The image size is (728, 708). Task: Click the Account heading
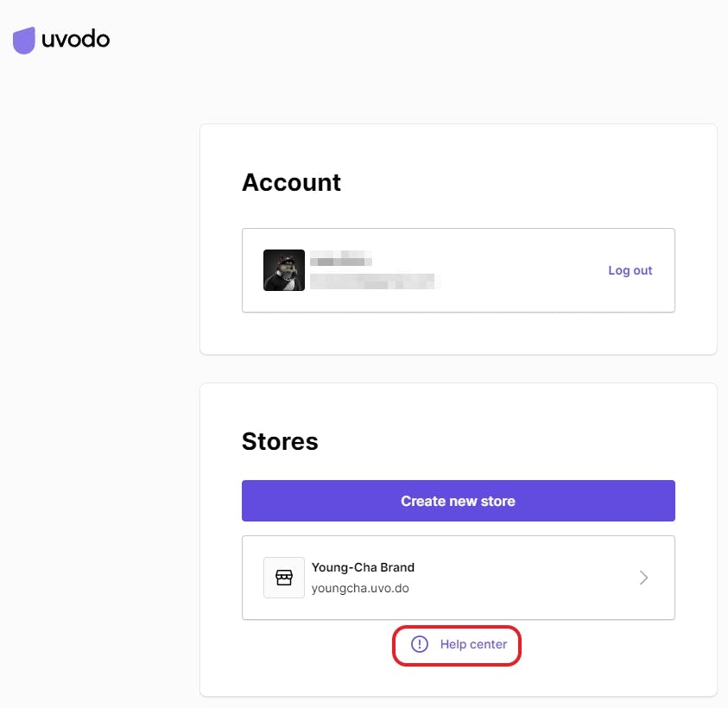291,182
